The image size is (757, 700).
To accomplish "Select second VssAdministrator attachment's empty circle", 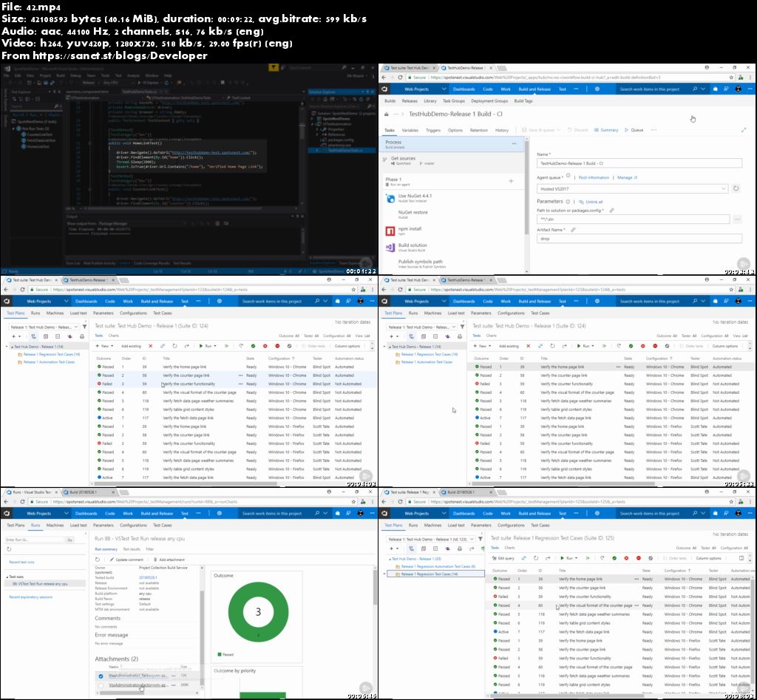I will (101, 685).
